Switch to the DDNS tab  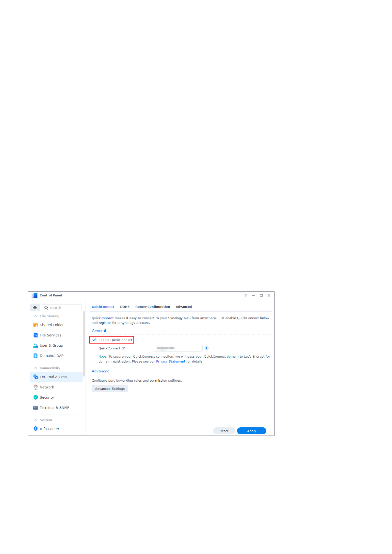(125, 307)
